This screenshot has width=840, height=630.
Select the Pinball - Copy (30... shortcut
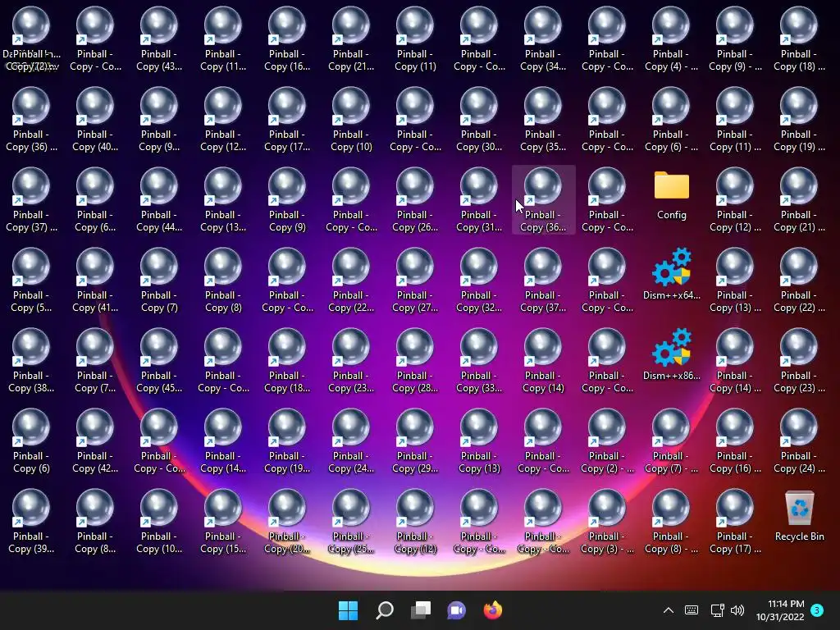tap(479, 120)
